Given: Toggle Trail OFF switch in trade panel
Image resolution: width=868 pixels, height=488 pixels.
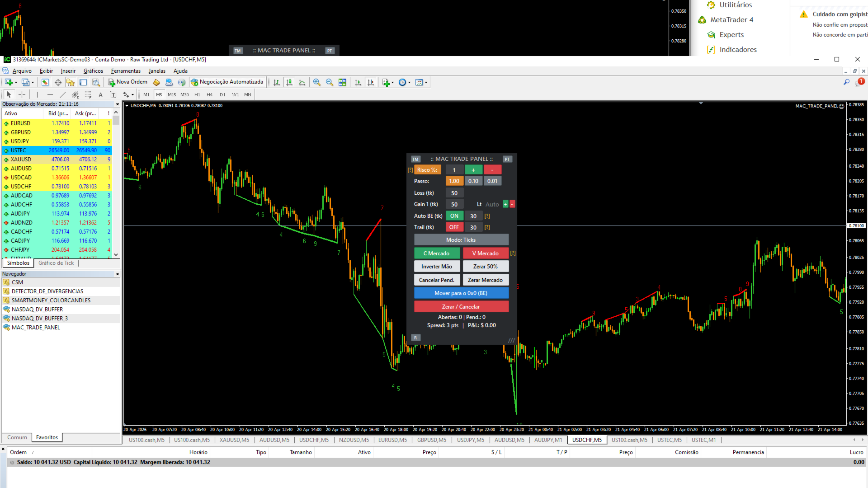Looking at the screenshot, I should [x=454, y=227].
